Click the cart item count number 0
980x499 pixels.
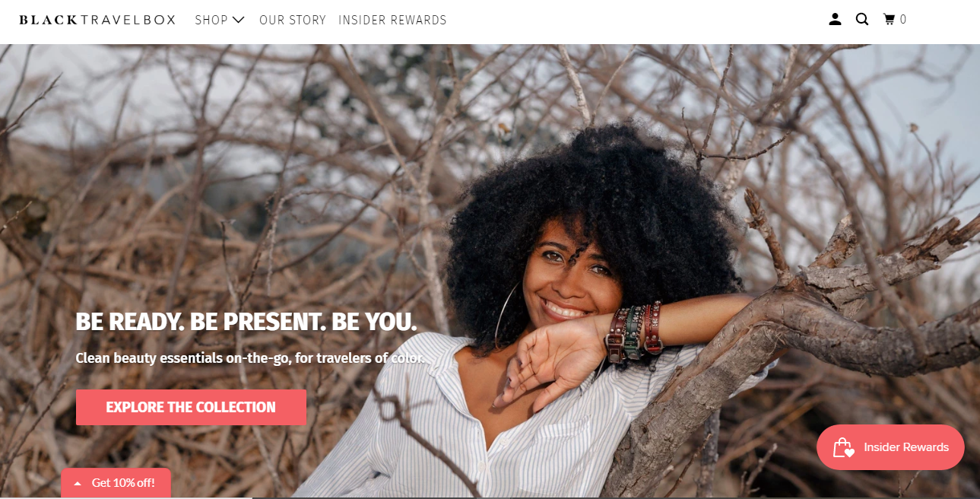[903, 20]
